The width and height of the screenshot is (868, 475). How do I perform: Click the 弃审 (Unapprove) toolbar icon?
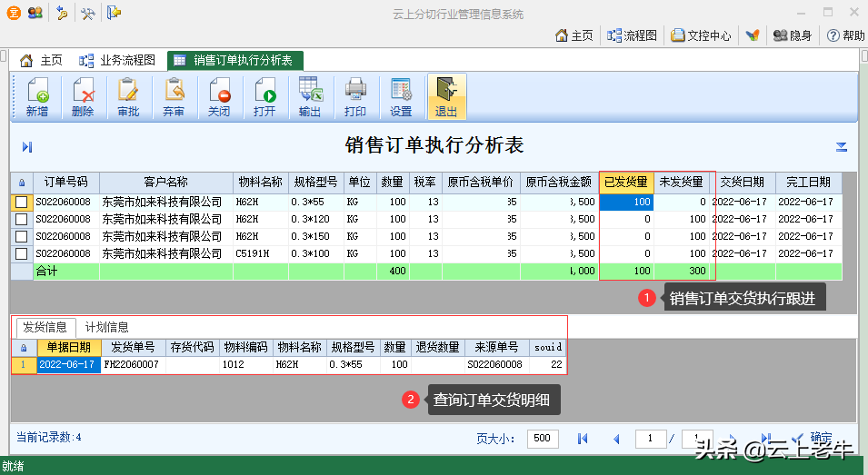tap(174, 97)
